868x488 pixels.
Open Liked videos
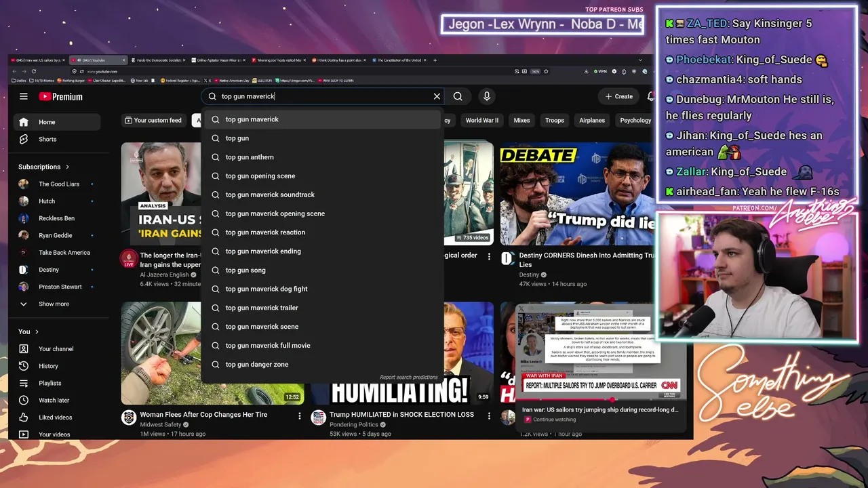point(57,418)
